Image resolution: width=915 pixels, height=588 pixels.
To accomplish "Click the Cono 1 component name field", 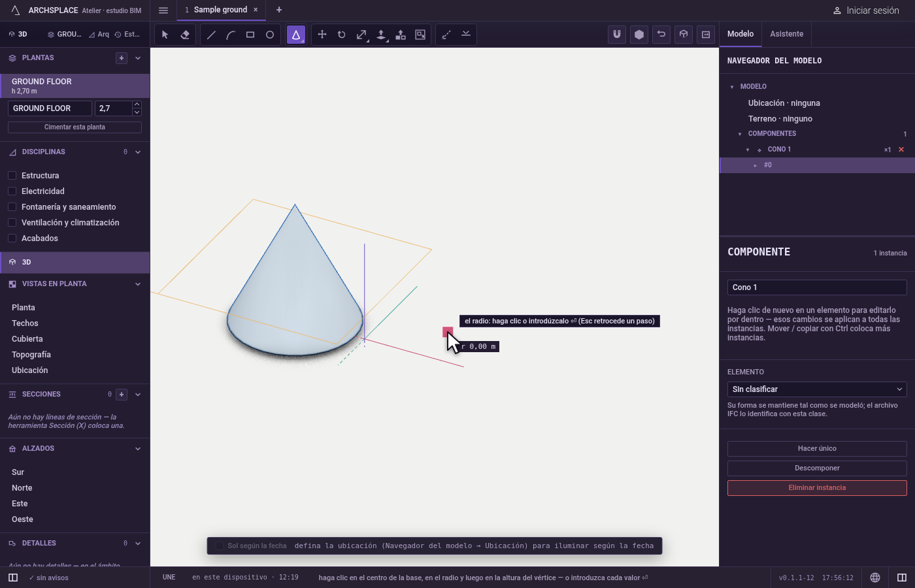I will pyautogui.click(x=817, y=287).
